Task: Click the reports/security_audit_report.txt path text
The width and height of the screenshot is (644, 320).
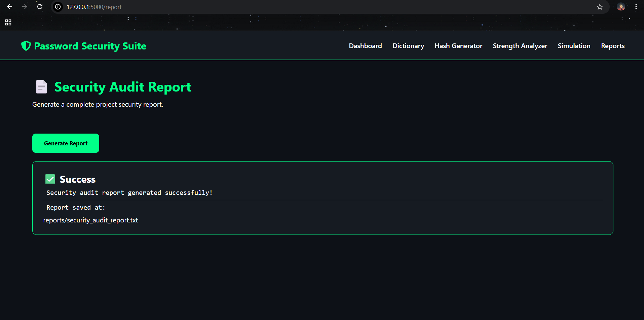Action: click(90, 220)
